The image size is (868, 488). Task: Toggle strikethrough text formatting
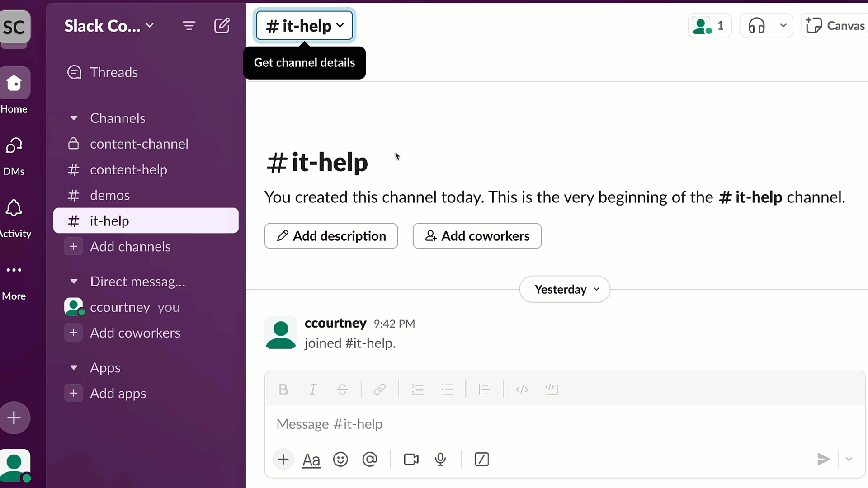pos(342,389)
